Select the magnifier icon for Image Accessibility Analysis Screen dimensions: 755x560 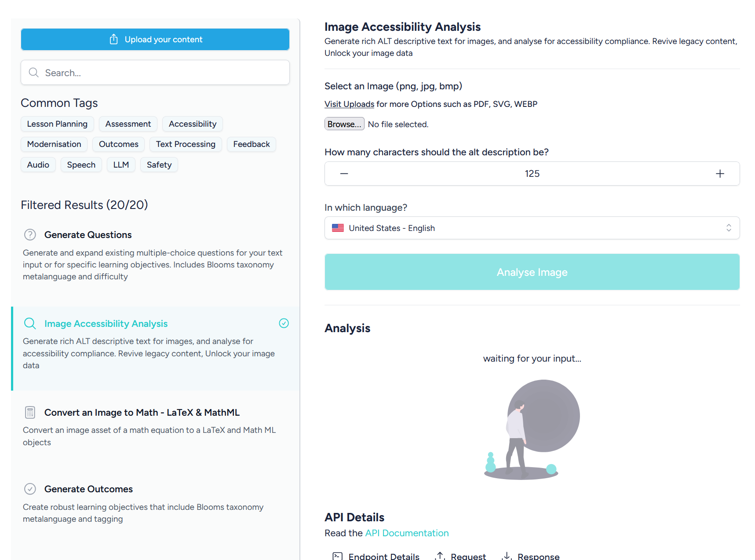pos(30,323)
